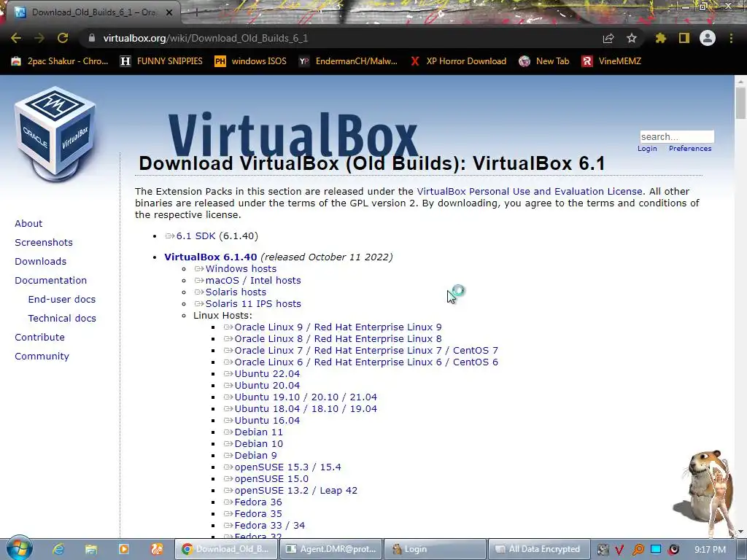Switch to All Data Encrypted taskbar window
The width and height of the screenshot is (747, 560).
click(x=539, y=549)
